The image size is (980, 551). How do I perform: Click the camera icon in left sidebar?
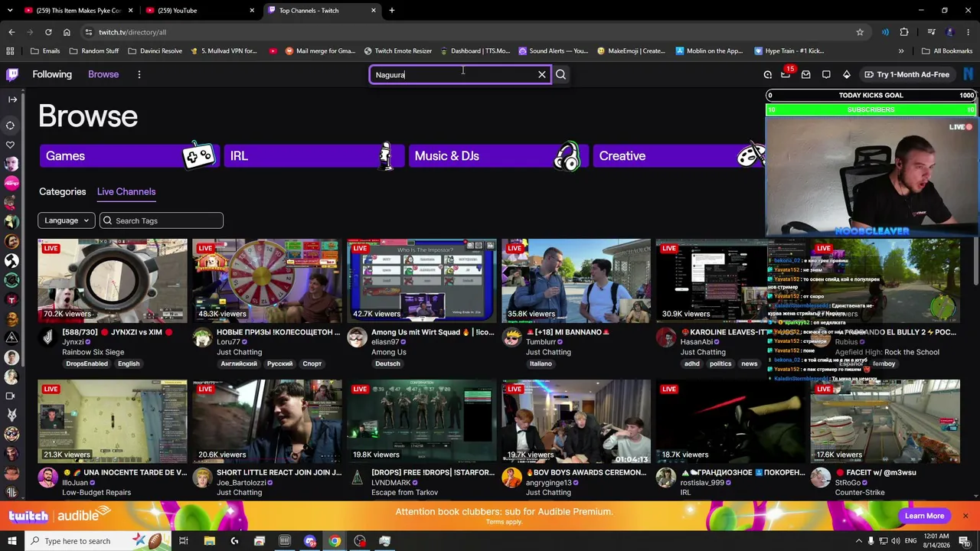click(x=11, y=396)
